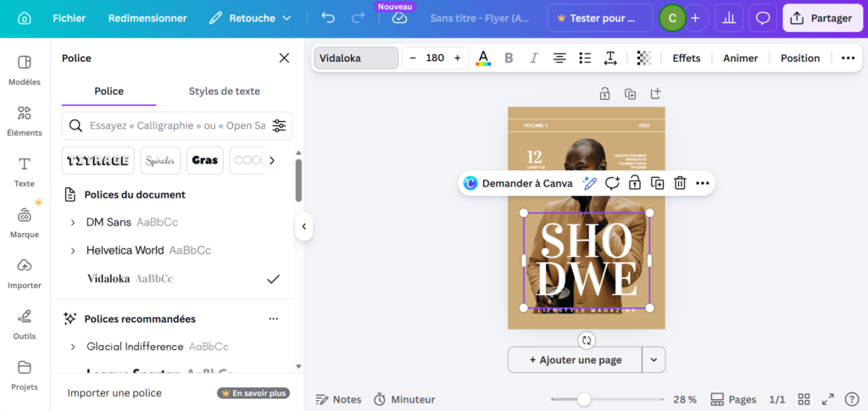Expand DM Sans font variants
This screenshot has width=868, height=411.
tap(73, 222)
